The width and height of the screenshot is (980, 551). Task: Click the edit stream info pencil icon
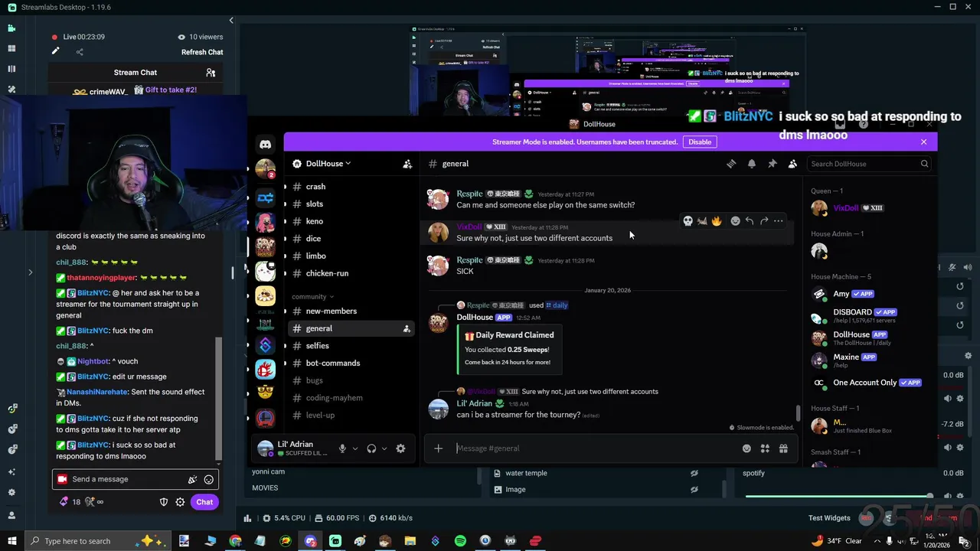(55, 51)
